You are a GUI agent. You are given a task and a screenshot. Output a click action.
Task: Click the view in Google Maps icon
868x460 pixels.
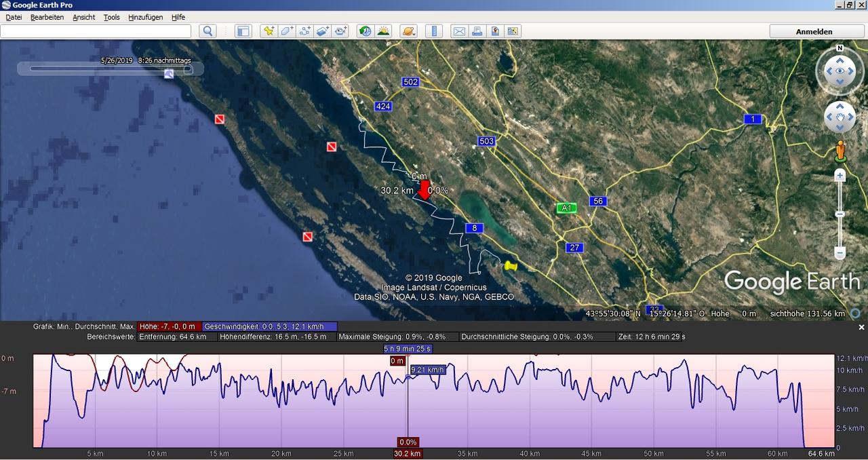click(x=512, y=31)
